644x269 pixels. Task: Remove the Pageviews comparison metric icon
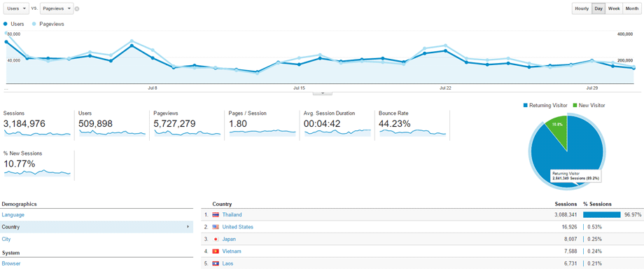77,8
